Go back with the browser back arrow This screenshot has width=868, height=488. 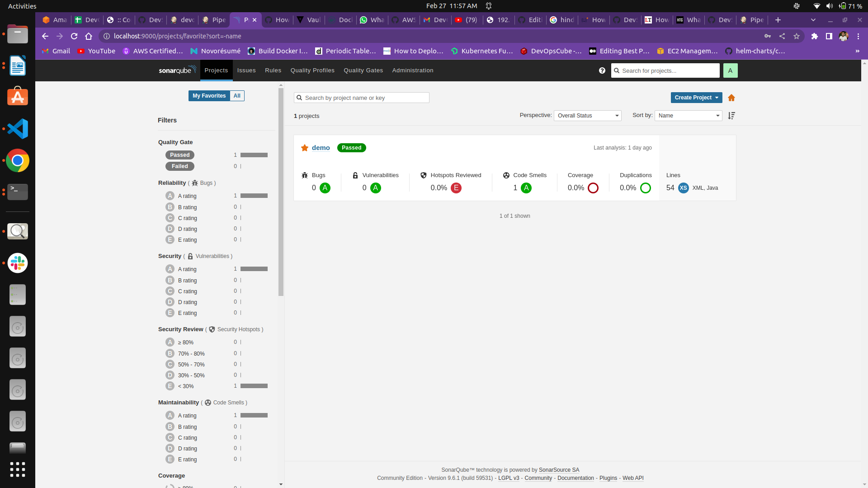tap(45, 36)
